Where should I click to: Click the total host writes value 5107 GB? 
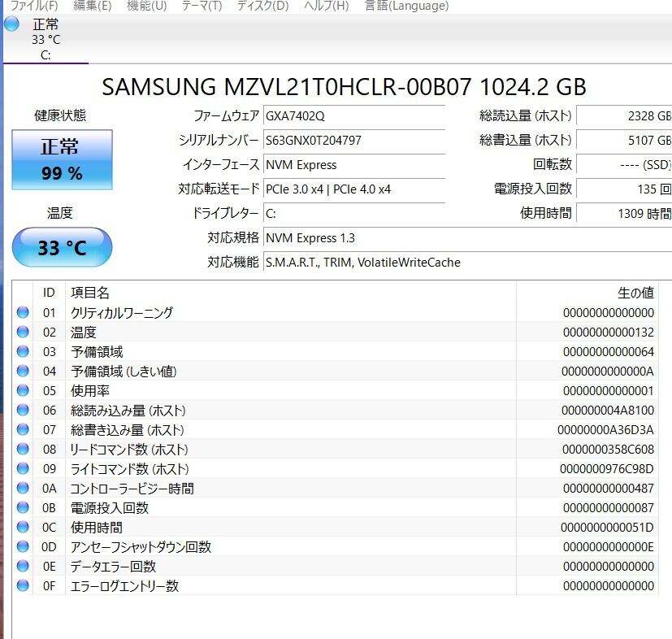tap(624, 140)
